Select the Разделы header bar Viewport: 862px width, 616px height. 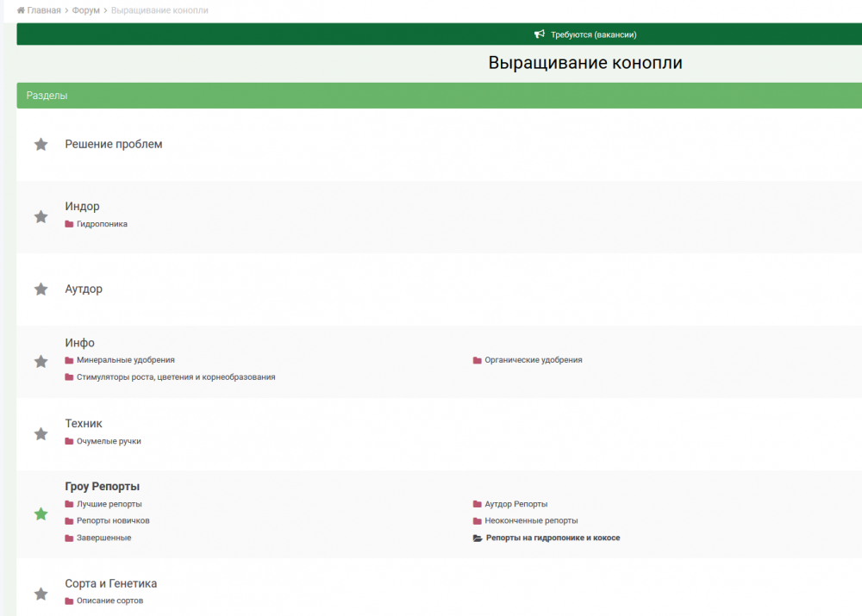[x=440, y=96]
